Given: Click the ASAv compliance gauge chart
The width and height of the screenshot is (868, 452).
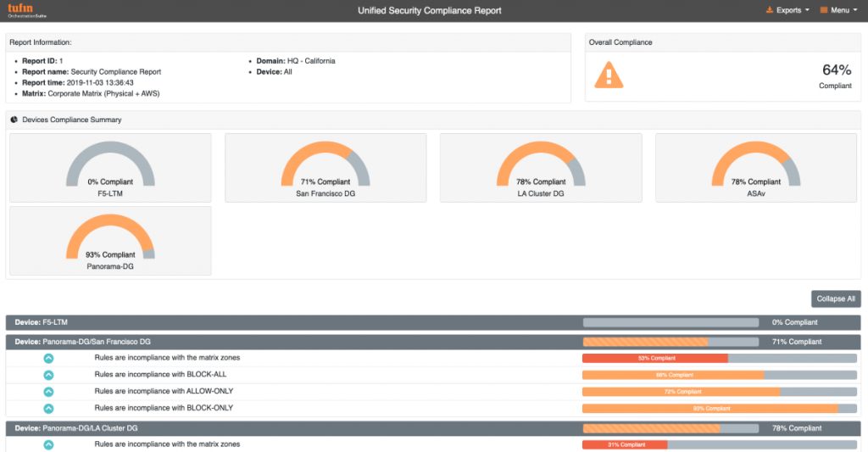Looking at the screenshot, I should pyautogui.click(x=756, y=165).
